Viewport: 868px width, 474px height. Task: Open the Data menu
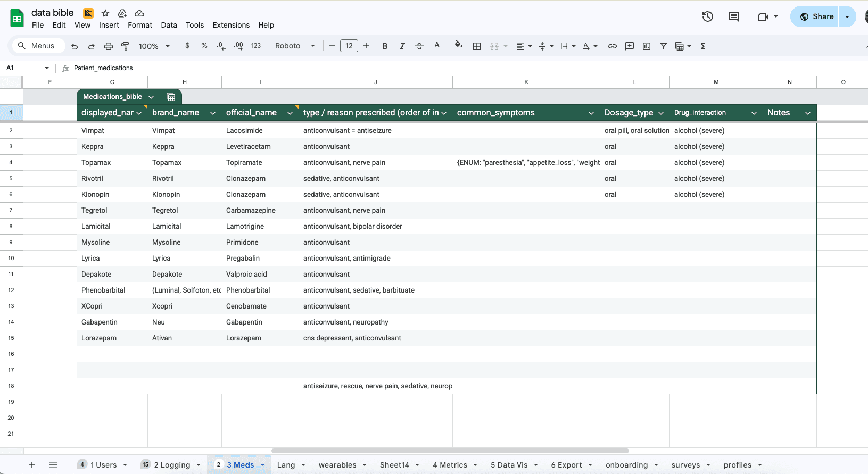coord(169,25)
